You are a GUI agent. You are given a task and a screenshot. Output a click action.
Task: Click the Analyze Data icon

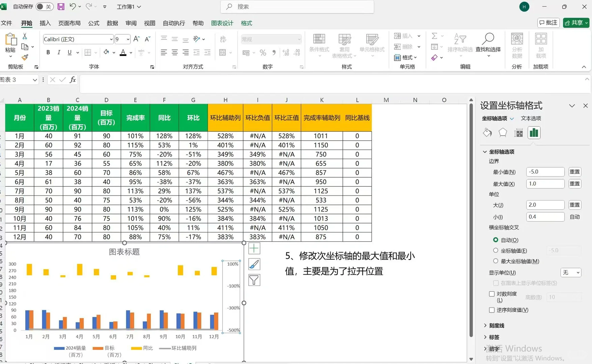tap(517, 39)
